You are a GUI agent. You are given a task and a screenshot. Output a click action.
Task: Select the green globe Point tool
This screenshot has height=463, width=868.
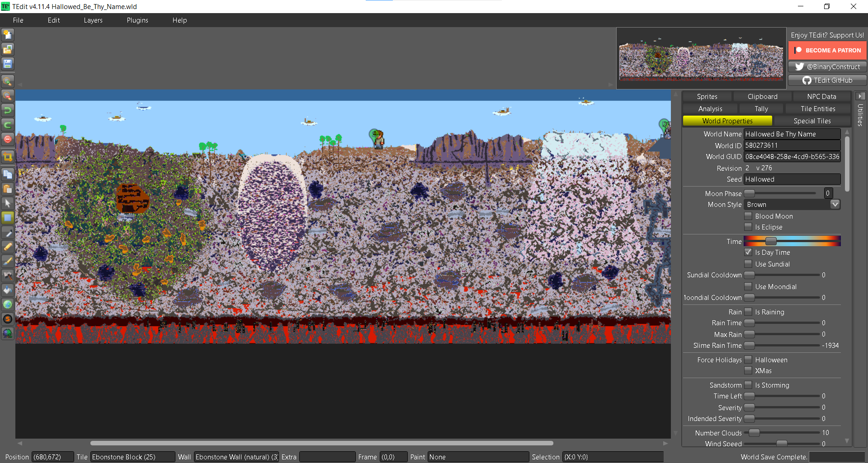pos(8,304)
